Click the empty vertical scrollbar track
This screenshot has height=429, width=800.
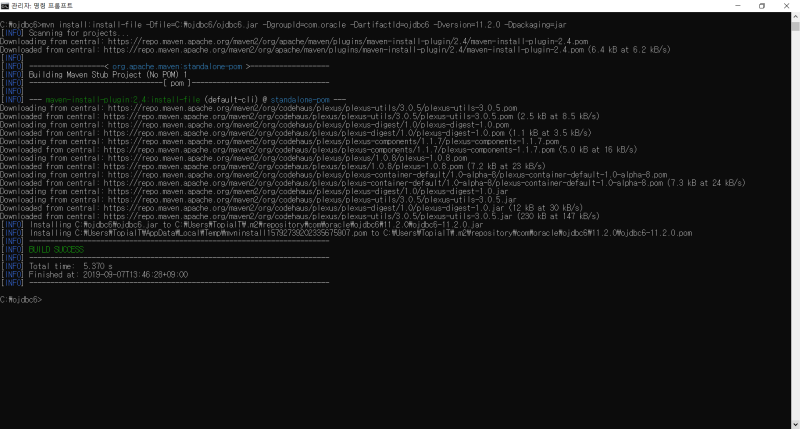[795, 224]
